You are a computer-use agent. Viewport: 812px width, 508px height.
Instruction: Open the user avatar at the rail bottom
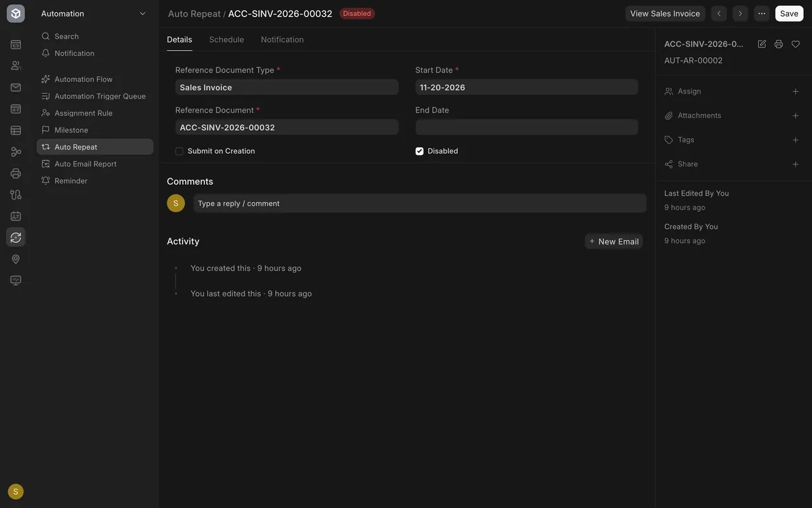coord(16,491)
